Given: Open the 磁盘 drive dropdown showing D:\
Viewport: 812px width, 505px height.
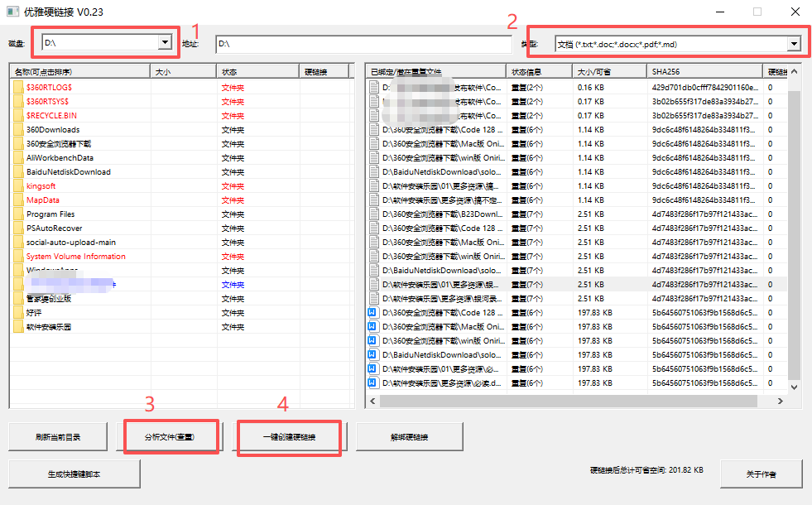Looking at the screenshot, I should point(164,42).
